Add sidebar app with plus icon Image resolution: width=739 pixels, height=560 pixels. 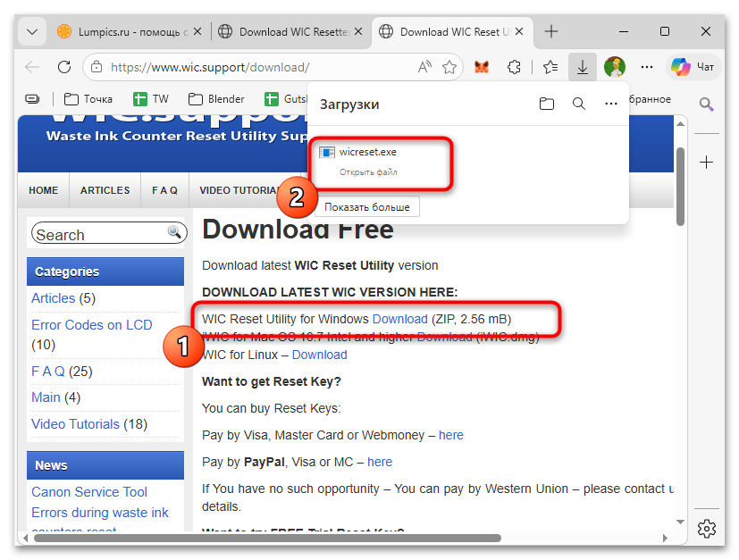tap(706, 163)
